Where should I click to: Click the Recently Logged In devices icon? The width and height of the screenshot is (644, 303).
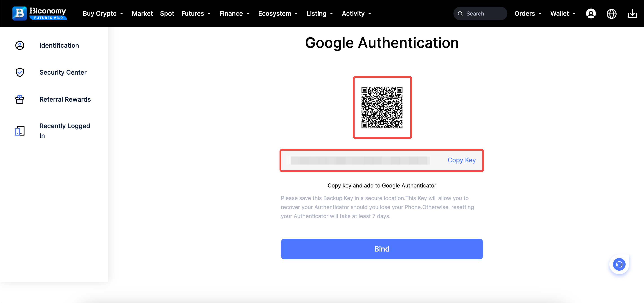point(20,131)
